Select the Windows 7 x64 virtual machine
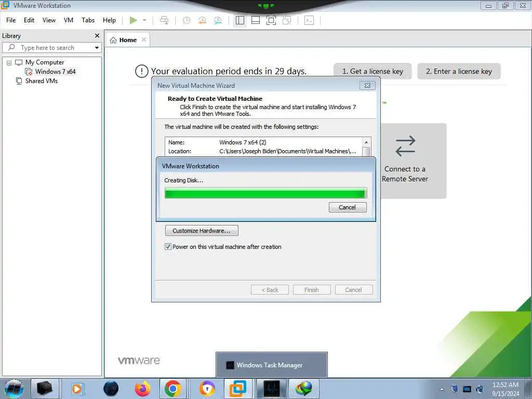The width and height of the screenshot is (532, 399). 55,72
